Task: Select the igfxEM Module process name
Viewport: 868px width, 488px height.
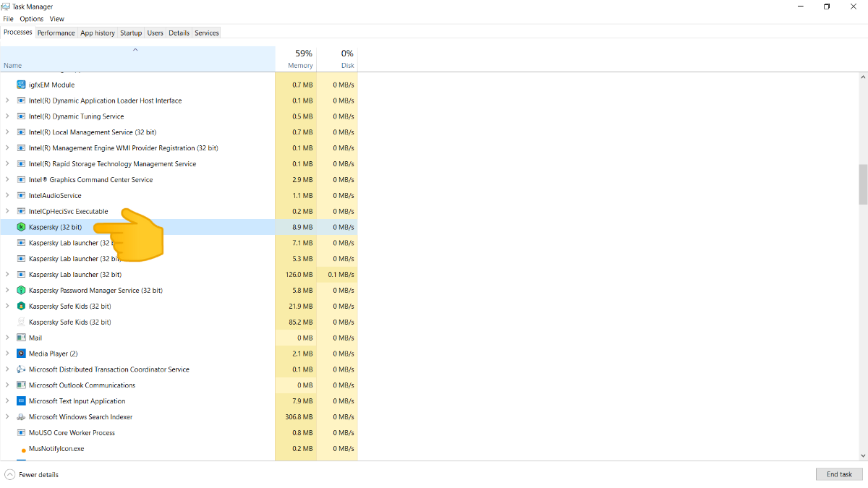Action: [x=51, y=85]
